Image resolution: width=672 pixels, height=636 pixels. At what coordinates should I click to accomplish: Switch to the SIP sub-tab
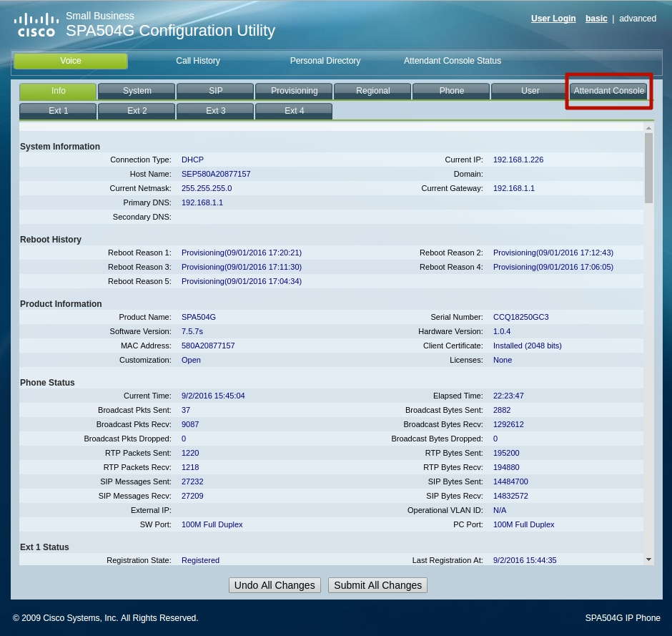[x=215, y=91]
